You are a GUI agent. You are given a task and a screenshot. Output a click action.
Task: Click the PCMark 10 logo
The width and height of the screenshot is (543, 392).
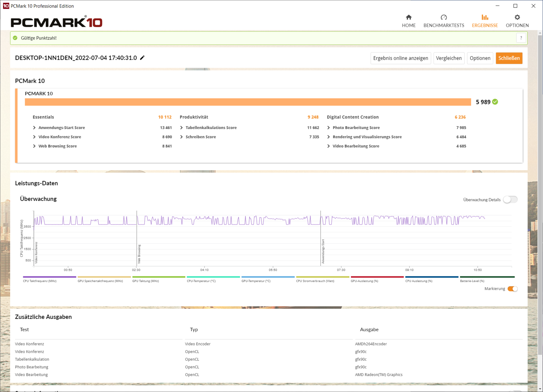(57, 22)
